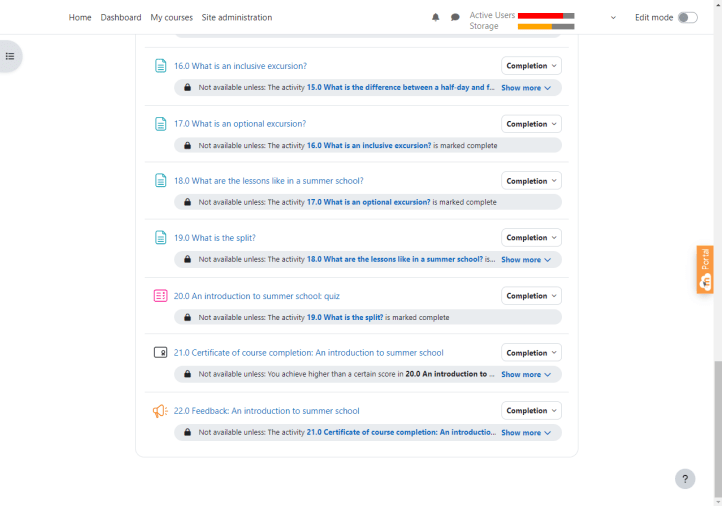Image resolution: width=722 pixels, height=506 pixels.
Task: Go to the Dashboard menu item
Action: click(x=121, y=17)
